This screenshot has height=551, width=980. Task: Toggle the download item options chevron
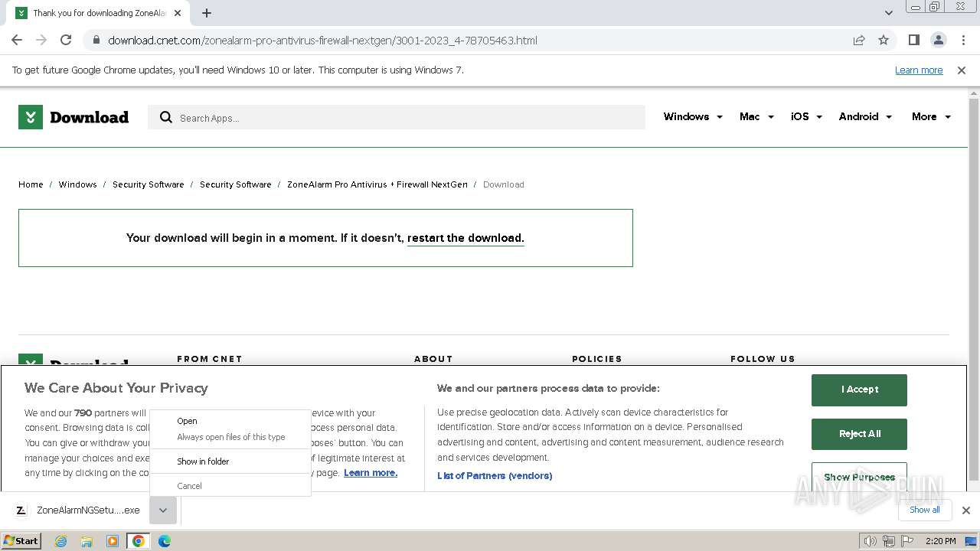pyautogui.click(x=163, y=510)
